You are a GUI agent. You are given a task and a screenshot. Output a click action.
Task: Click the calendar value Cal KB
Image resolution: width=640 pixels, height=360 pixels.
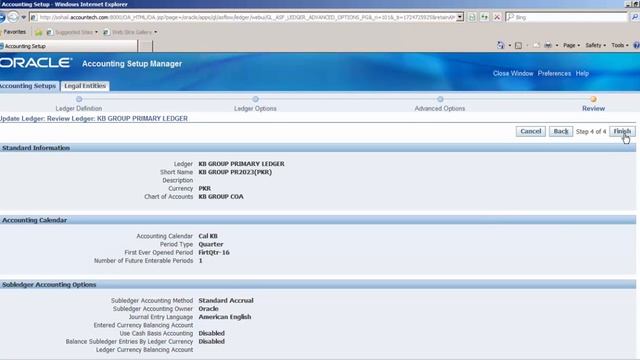pyautogui.click(x=208, y=236)
